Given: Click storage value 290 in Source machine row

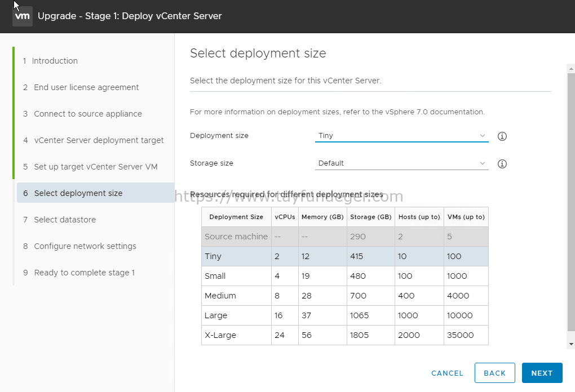Looking at the screenshot, I should 358,237.
